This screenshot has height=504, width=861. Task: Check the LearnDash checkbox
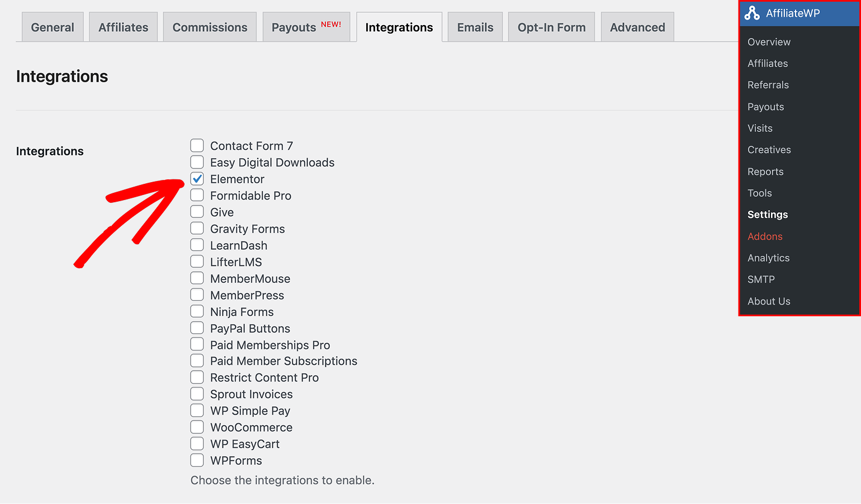197,245
